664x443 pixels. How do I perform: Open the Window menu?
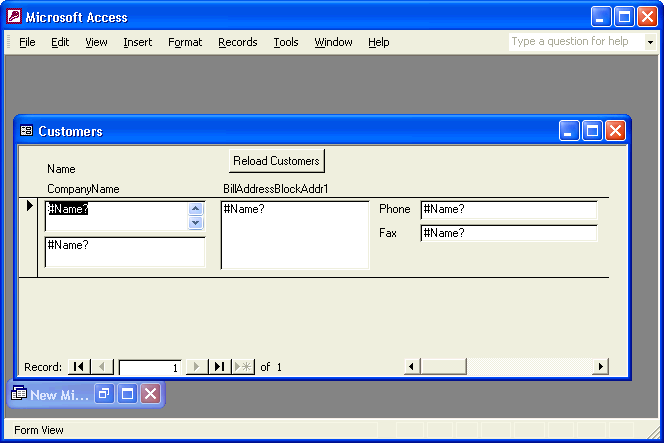tap(333, 42)
